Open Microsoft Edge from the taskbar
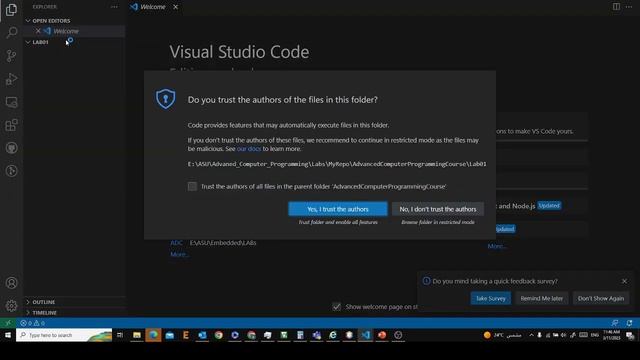Viewport: 640px width, 360px height. [153, 335]
